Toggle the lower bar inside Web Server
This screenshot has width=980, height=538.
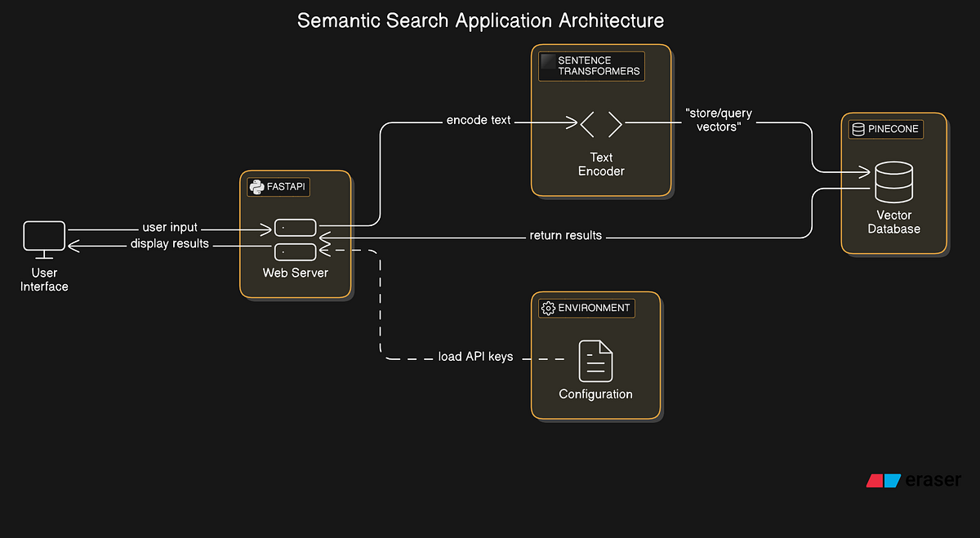(295, 251)
